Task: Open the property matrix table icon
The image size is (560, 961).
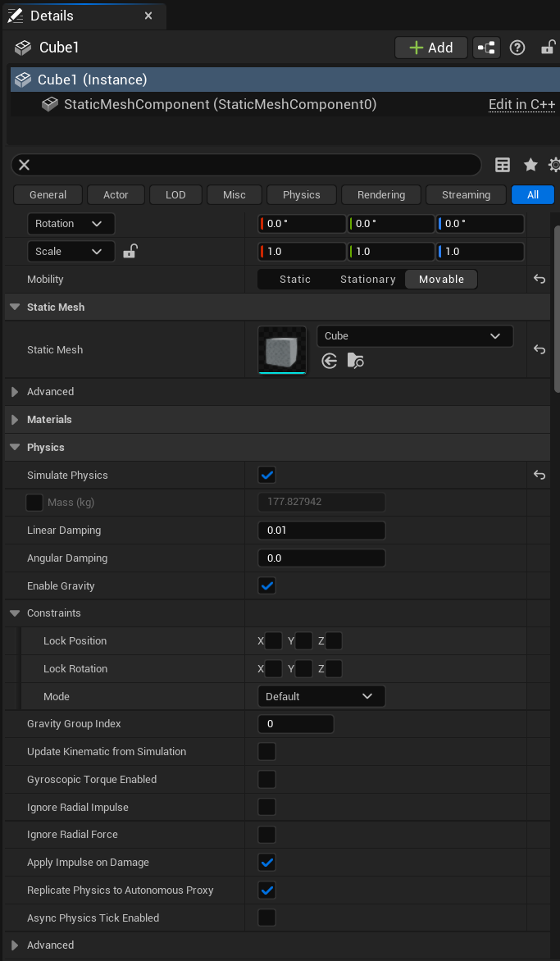Action: [503, 165]
